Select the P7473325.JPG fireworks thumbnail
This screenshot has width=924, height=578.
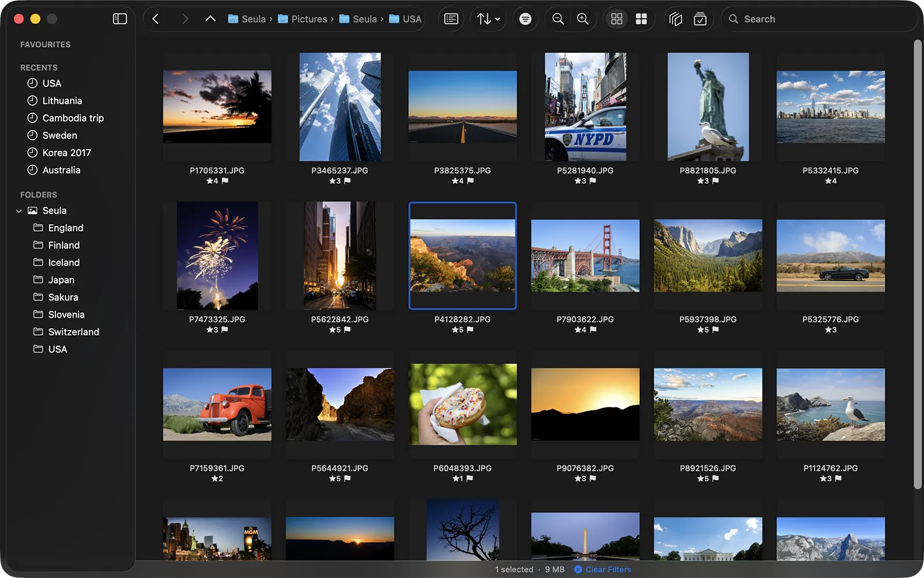click(217, 255)
